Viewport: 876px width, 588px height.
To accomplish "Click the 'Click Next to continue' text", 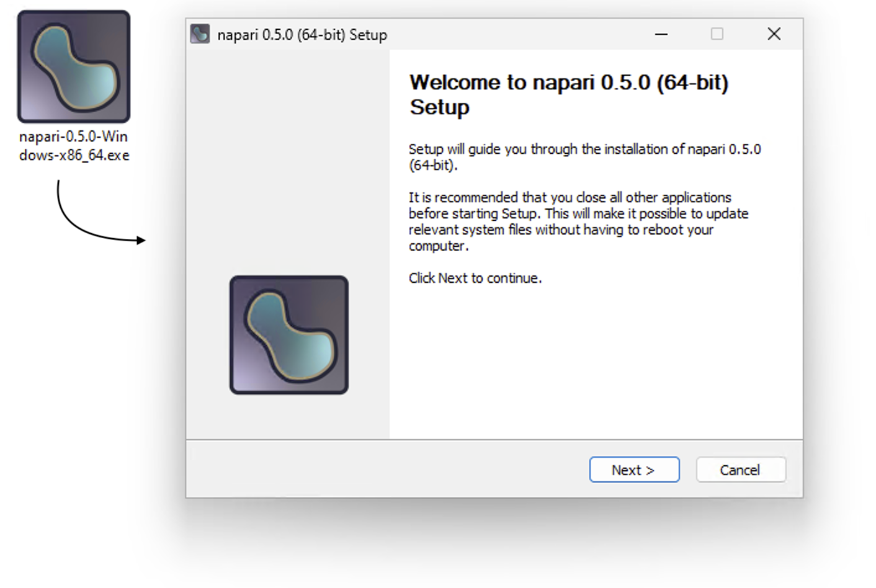I will [x=475, y=278].
